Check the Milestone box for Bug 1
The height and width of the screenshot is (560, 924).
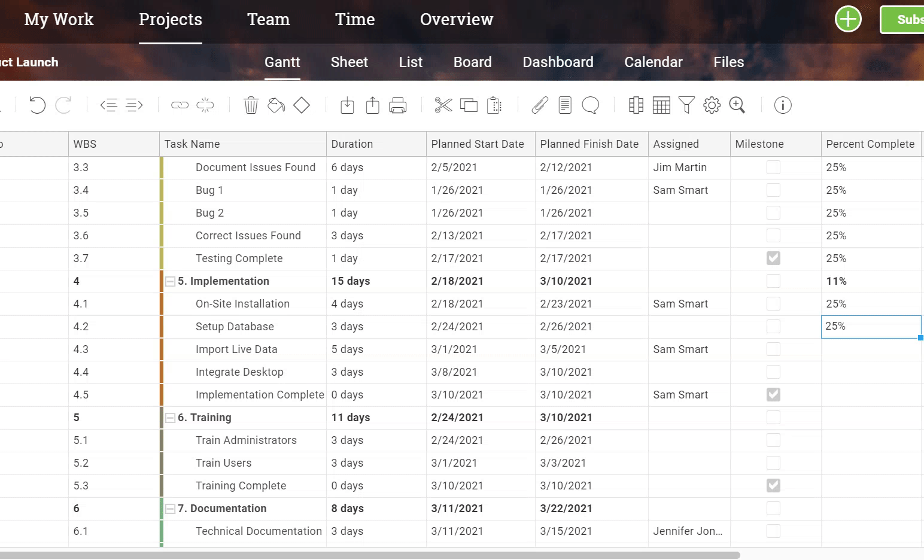click(773, 190)
